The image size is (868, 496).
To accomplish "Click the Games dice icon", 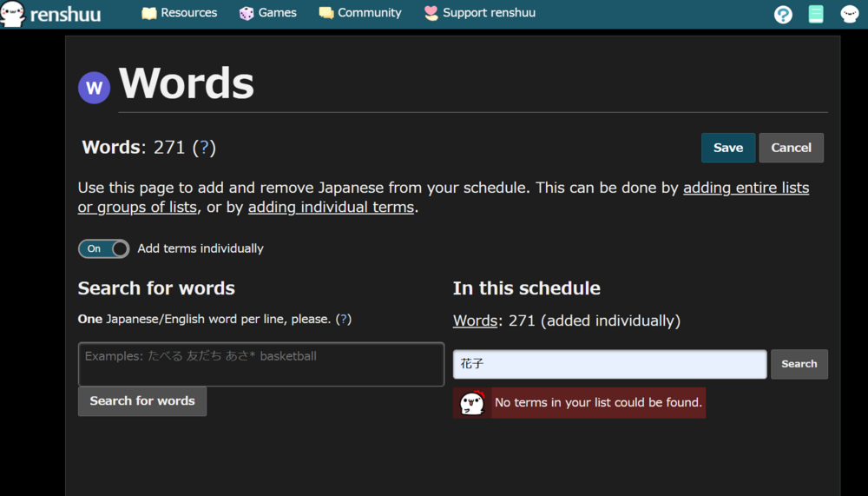I will [247, 13].
